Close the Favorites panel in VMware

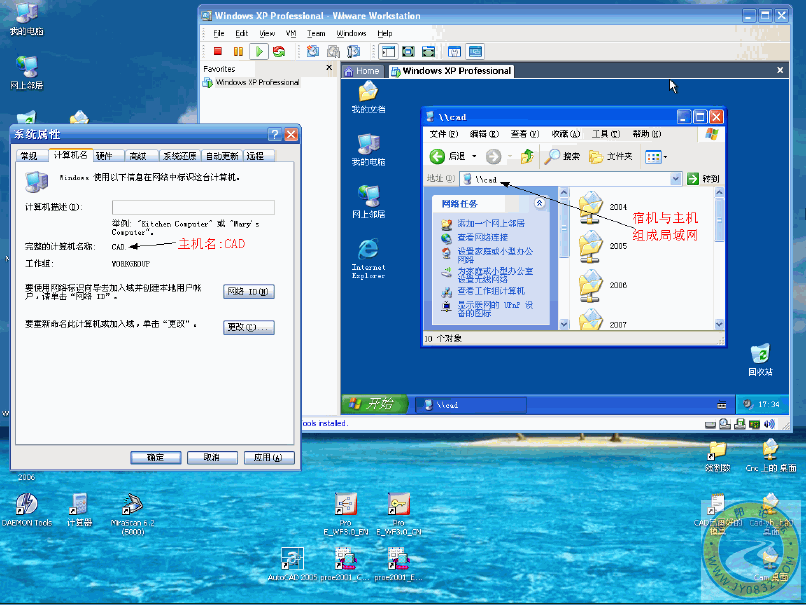(x=329, y=68)
